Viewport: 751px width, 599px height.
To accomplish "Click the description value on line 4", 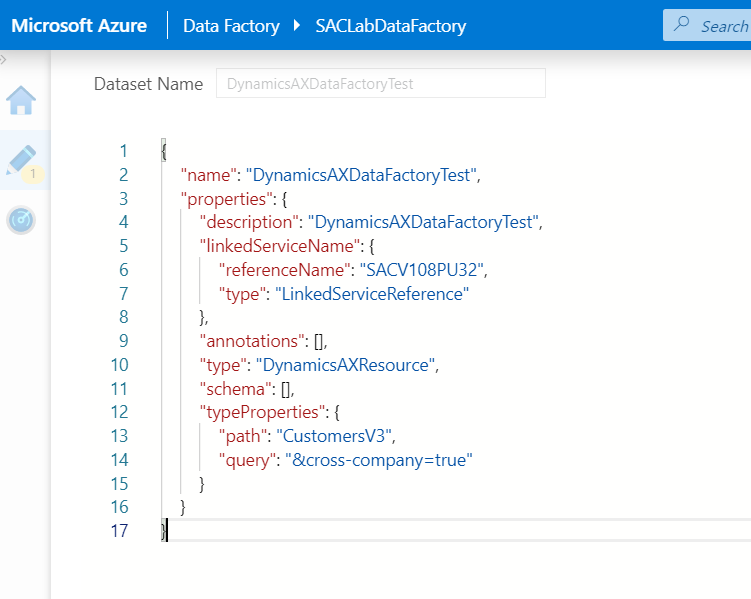I will coord(423,223).
